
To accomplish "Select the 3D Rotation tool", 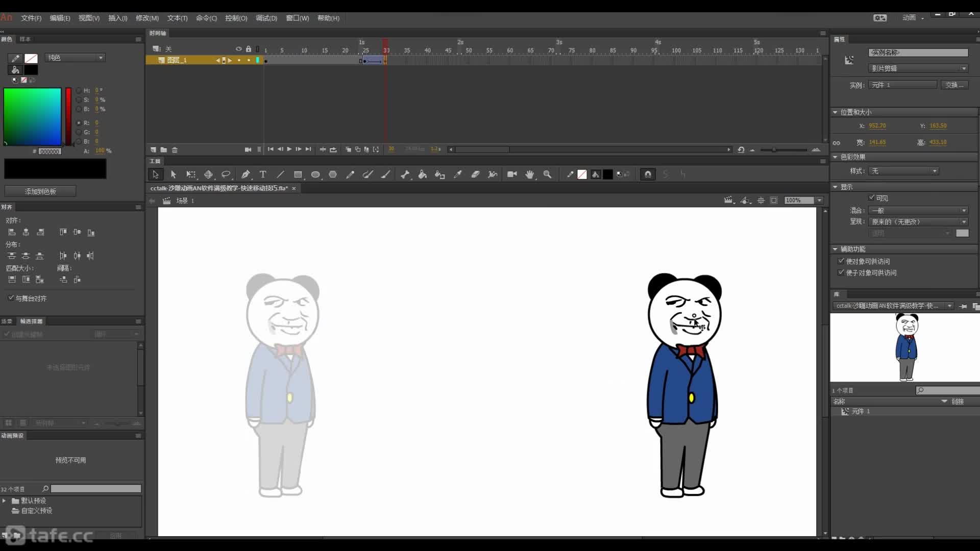I will tap(208, 174).
